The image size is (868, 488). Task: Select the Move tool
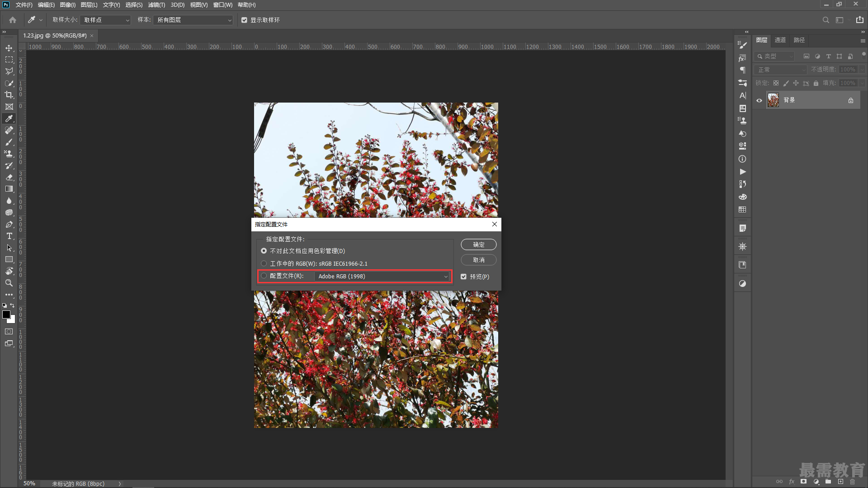[9, 48]
